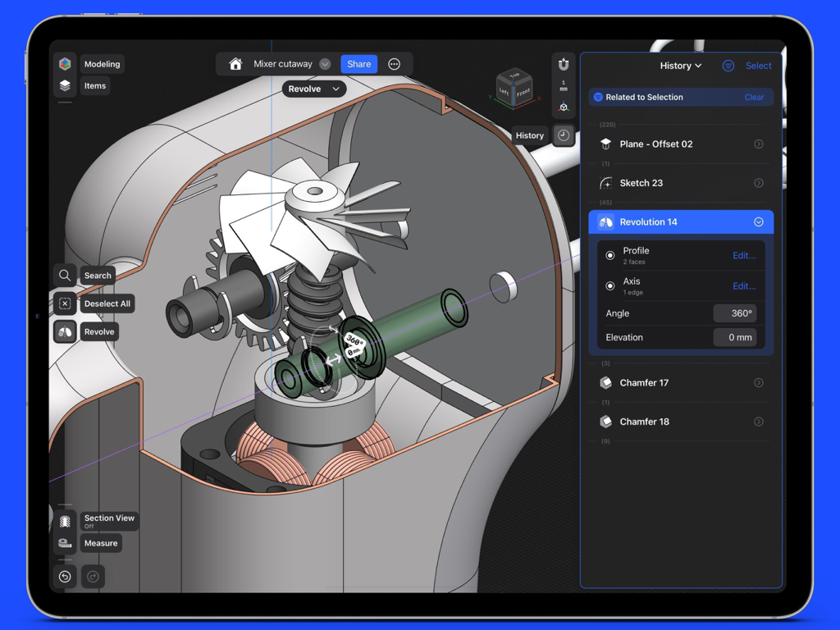Screen dimensions: 840x630
Task: Select the Profile radio button in Revolution 14
Action: point(610,255)
